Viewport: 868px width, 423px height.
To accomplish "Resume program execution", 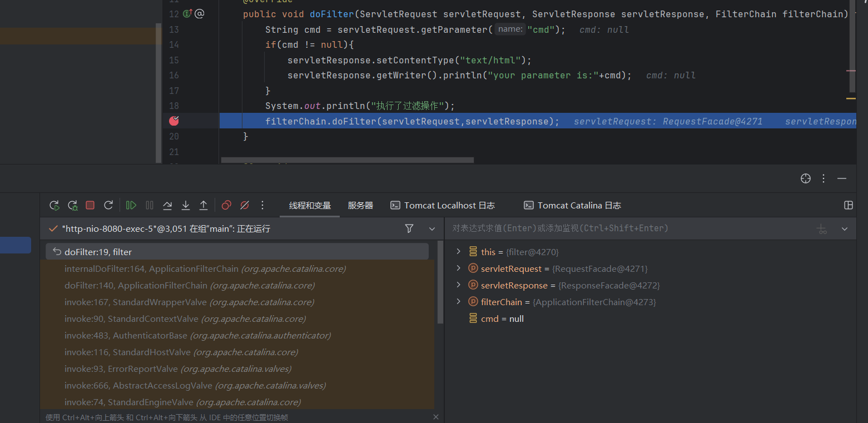I will click(131, 205).
